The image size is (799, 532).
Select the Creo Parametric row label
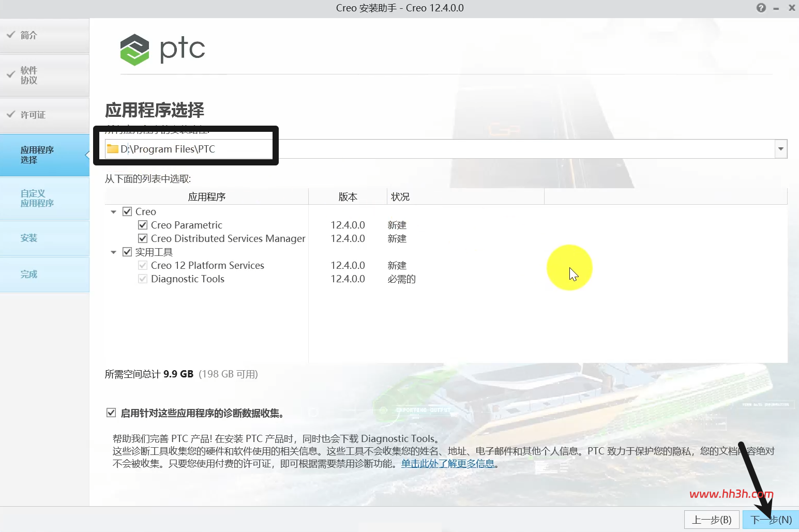[x=187, y=225]
